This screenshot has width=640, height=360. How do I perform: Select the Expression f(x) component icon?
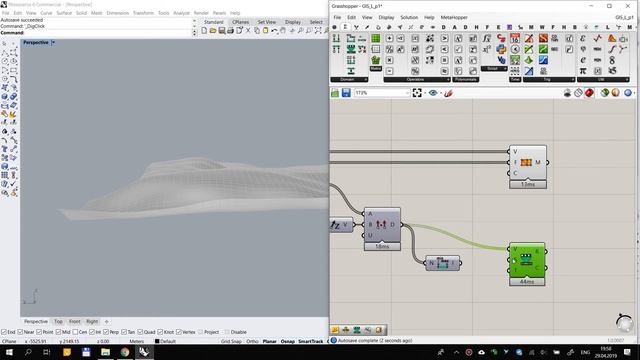point(487,38)
